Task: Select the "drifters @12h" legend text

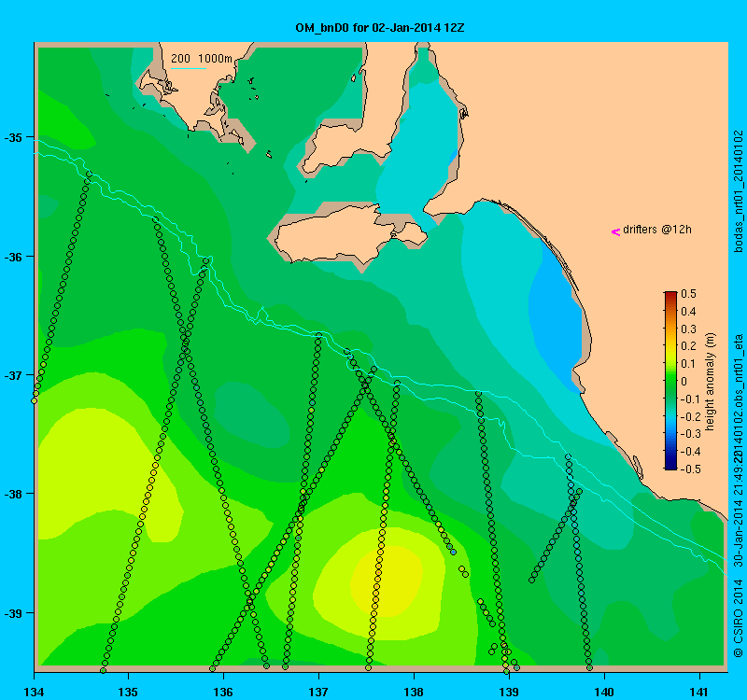Action: pyautogui.click(x=657, y=230)
